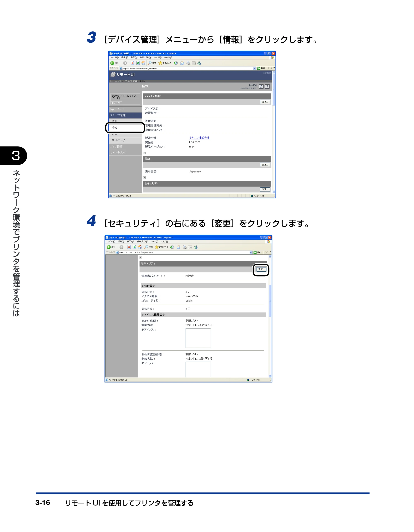This screenshot has height=532, width=414.
Task: Click the Home icon in the lower IE window
Action: tap(140, 247)
